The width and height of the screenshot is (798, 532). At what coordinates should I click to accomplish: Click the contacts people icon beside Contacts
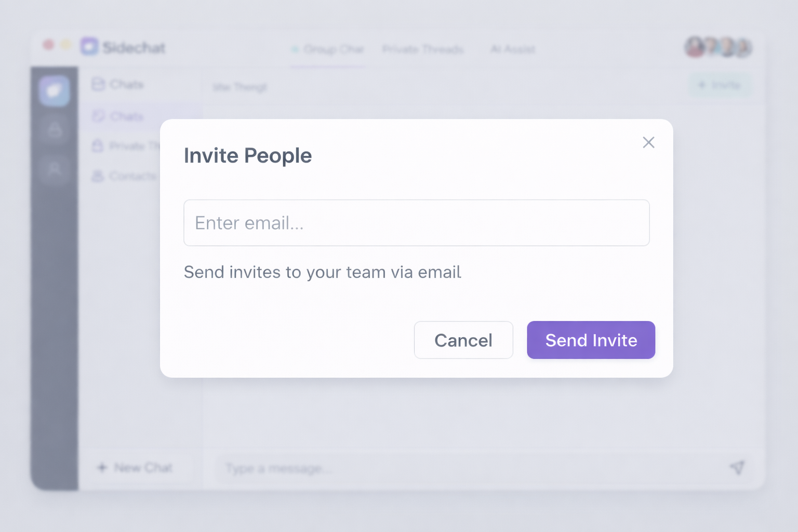pyautogui.click(x=98, y=177)
